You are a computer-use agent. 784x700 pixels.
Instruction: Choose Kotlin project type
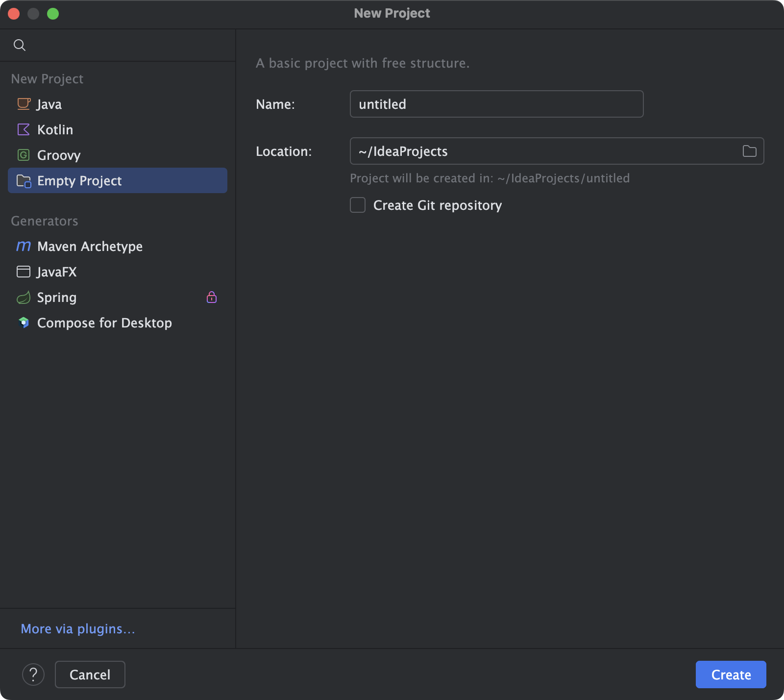118,129
